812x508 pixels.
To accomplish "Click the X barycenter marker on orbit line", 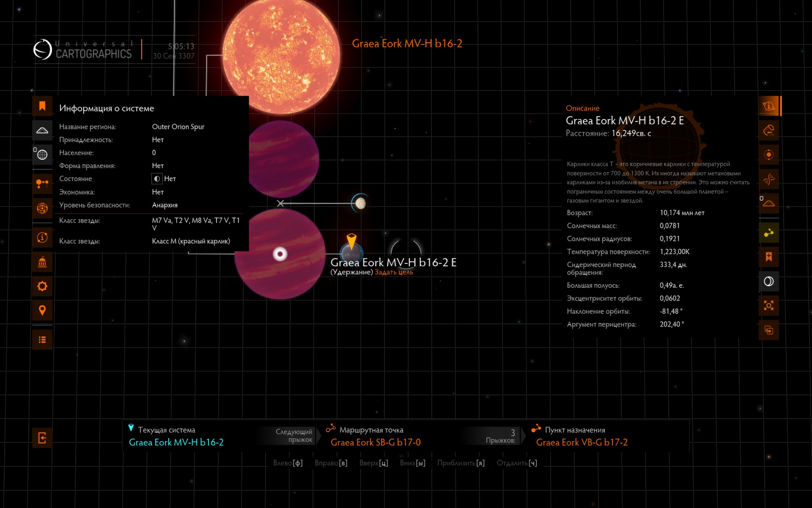I will pyautogui.click(x=280, y=204).
